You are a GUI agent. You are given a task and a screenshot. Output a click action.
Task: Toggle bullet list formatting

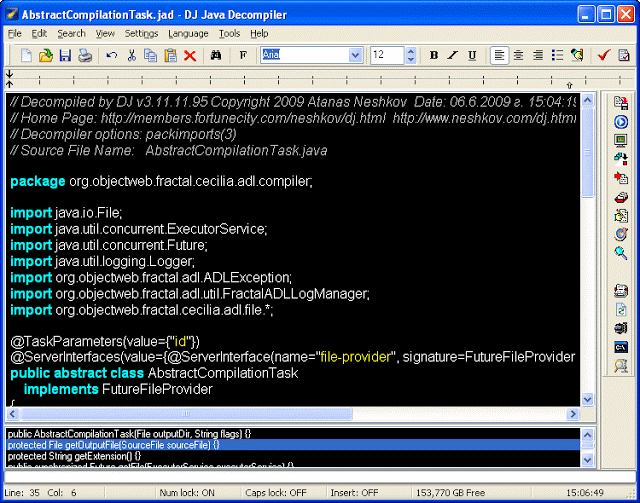557,55
